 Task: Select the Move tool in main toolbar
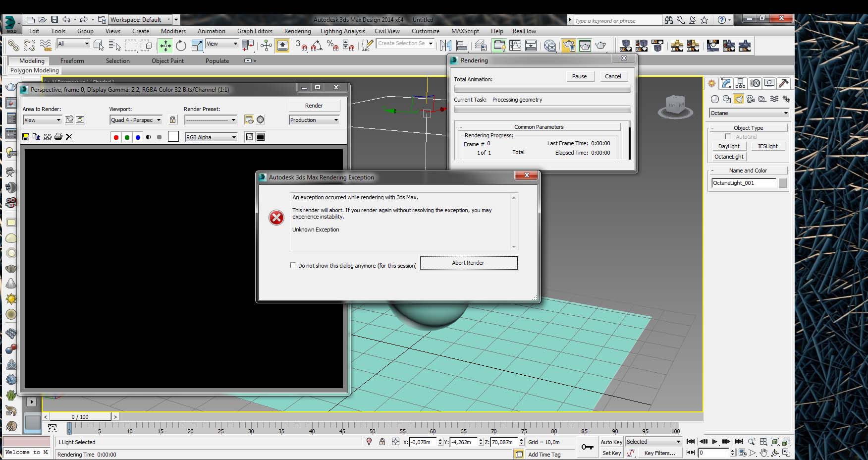click(165, 46)
